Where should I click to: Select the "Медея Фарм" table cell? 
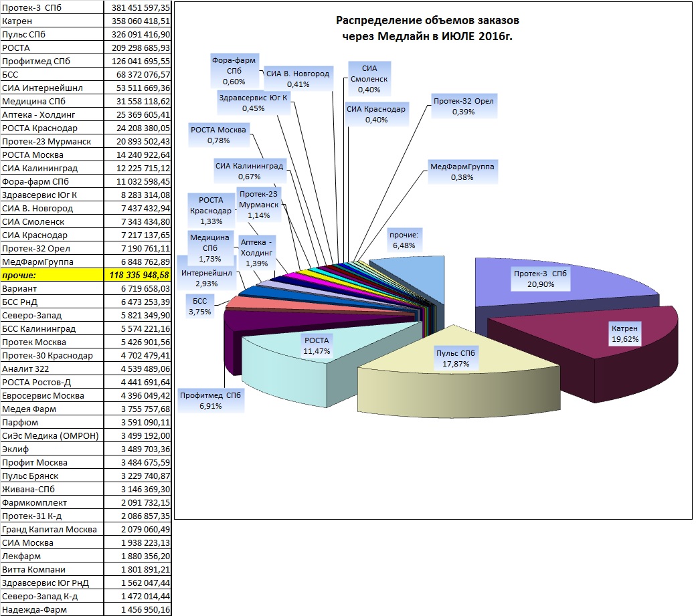pyautogui.click(x=52, y=409)
